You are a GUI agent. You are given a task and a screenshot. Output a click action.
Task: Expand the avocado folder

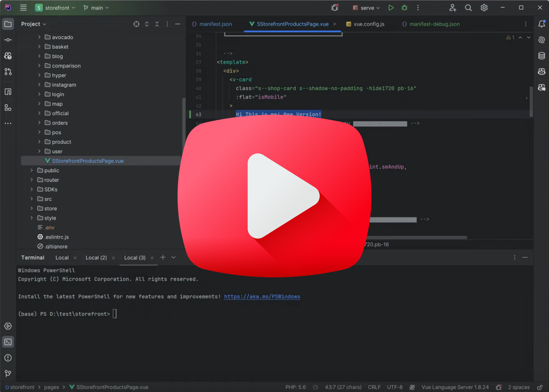[39, 37]
